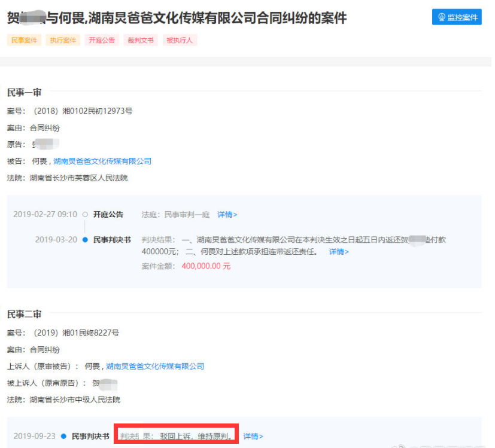Click the red amount 400,000.00 元
The image size is (495, 448).
206,266
